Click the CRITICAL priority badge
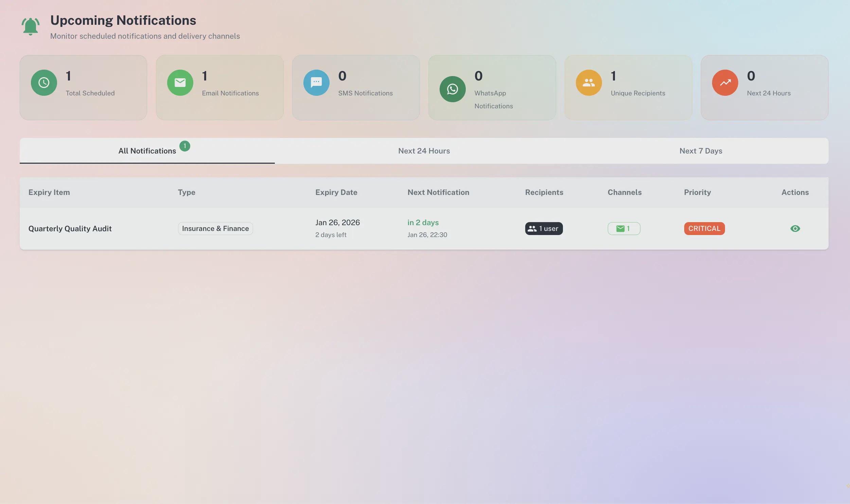Viewport: 850px width, 504px height. 704,229
